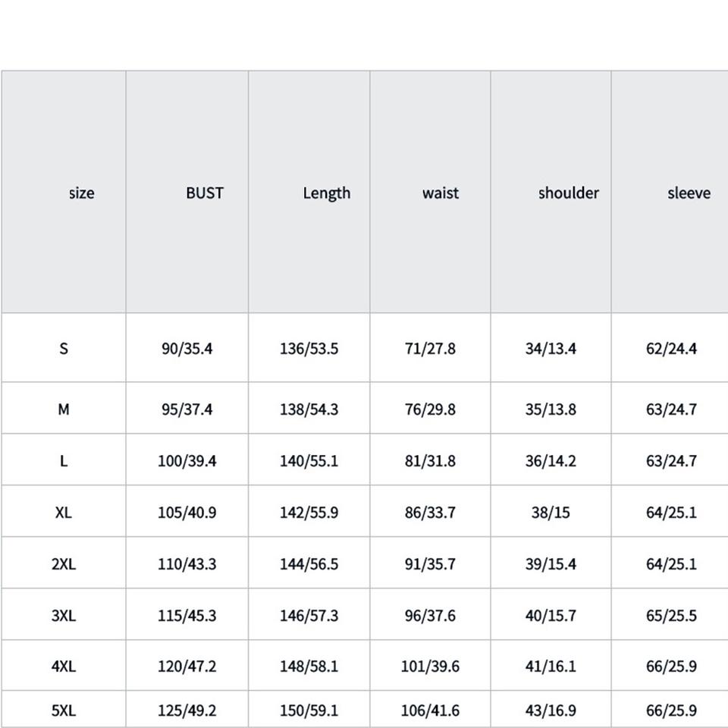Select the M size row label
The image size is (728, 728).
(x=64, y=409)
